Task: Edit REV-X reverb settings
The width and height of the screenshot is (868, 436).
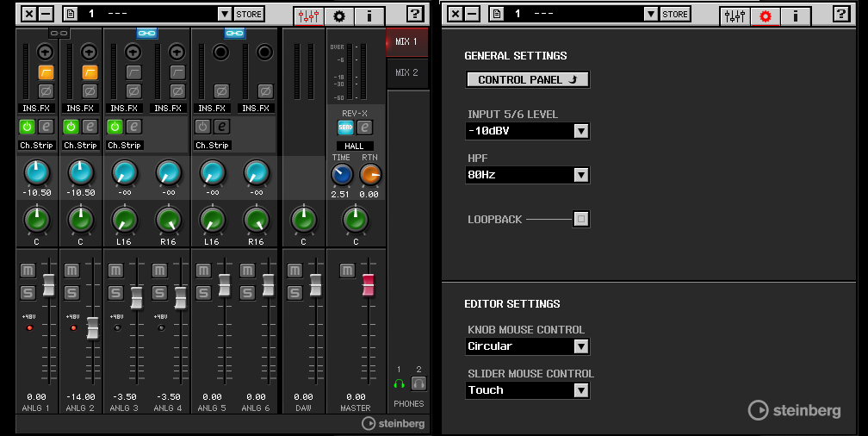Action: click(x=364, y=128)
